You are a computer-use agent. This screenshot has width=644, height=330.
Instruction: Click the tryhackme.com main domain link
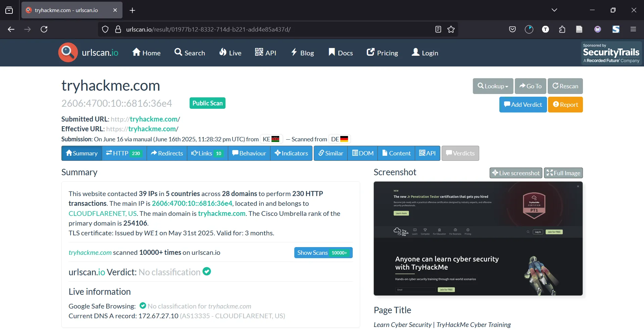click(x=222, y=214)
